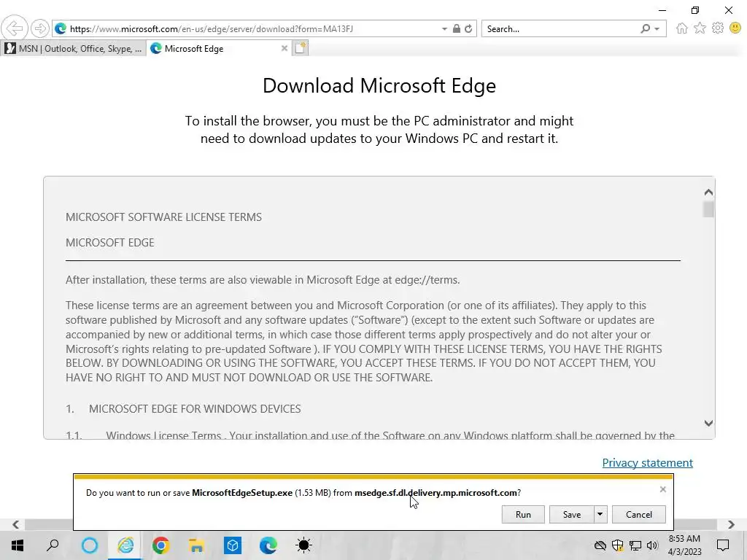Click the security lock icon in the address bar
The height and width of the screenshot is (560, 747).
point(457,28)
